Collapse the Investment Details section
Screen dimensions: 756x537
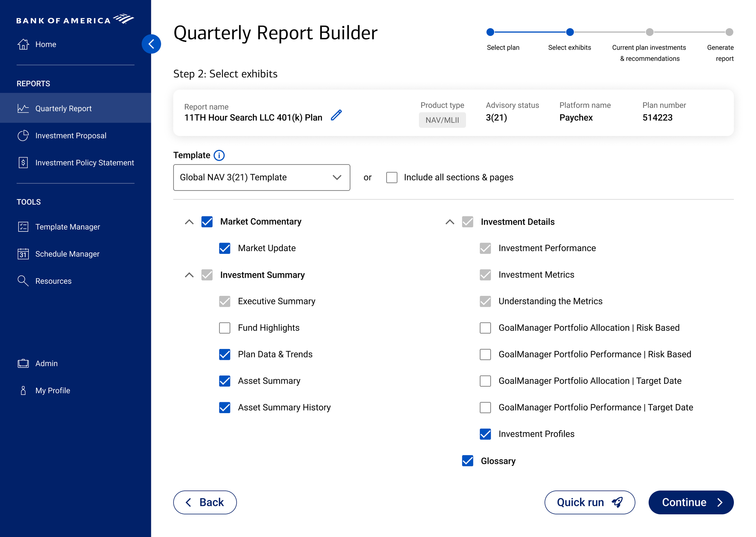click(x=450, y=222)
